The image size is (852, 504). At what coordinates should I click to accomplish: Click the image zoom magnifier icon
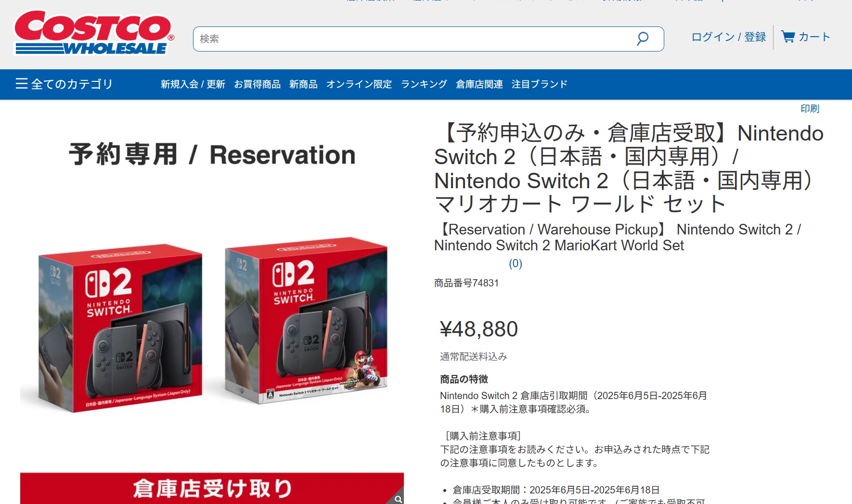[x=398, y=499]
